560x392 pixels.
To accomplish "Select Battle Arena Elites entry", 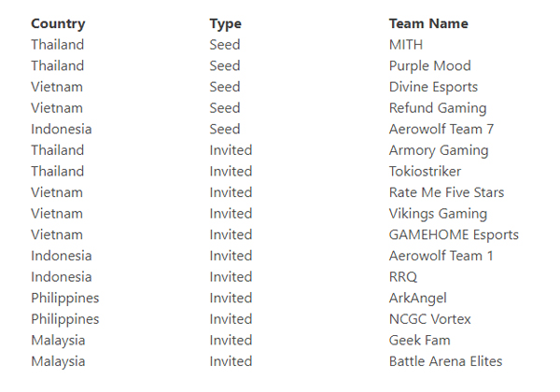I will [x=446, y=361].
